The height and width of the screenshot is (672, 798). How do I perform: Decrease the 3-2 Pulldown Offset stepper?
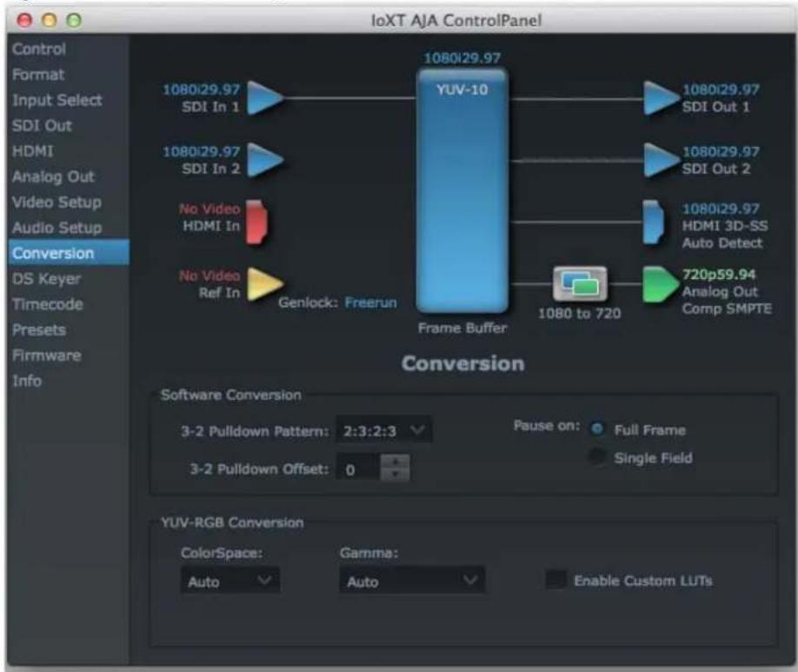395,475
